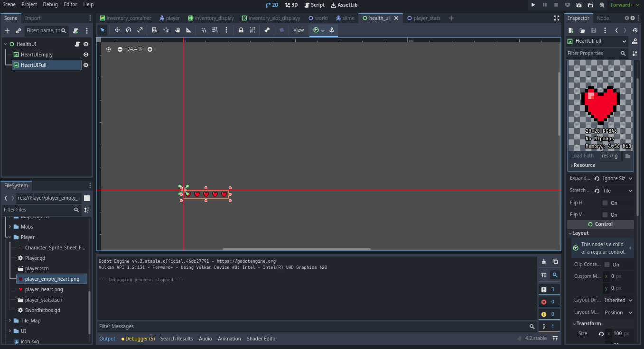Open the Stretch mode Tile dropdown
The image size is (644, 349).
pyautogui.click(x=617, y=190)
